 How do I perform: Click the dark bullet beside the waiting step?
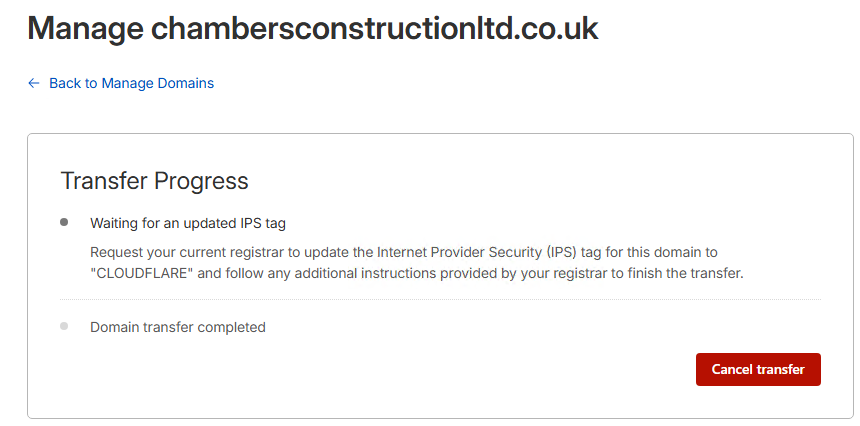click(x=65, y=222)
